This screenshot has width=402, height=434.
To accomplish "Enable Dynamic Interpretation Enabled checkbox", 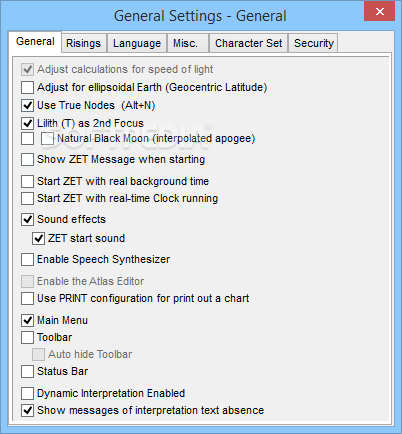I will tap(27, 394).
